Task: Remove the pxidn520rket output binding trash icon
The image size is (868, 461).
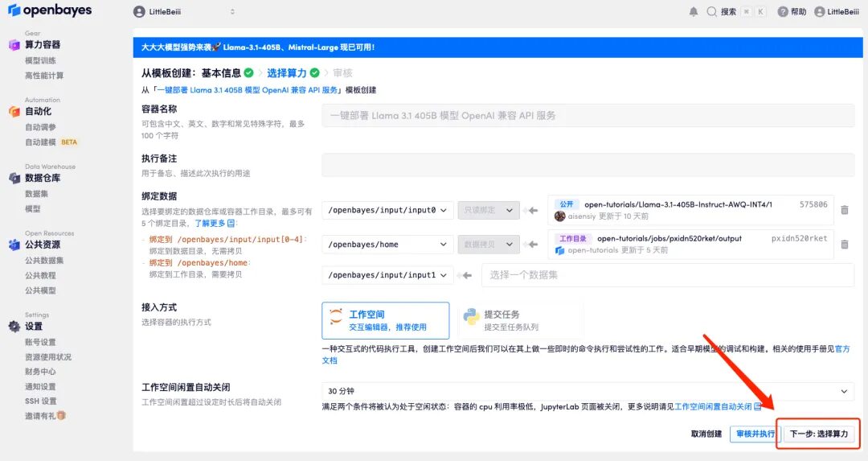Action: tap(844, 244)
